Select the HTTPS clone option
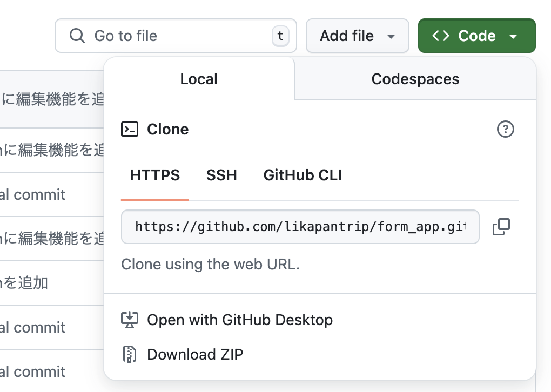The width and height of the screenshot is (551, 392). click(154, 175)
